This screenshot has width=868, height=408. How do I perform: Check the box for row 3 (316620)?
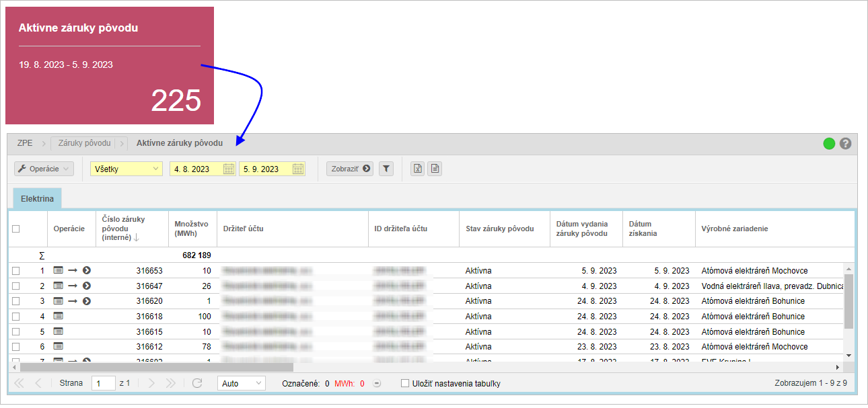[x=16, y=301]
